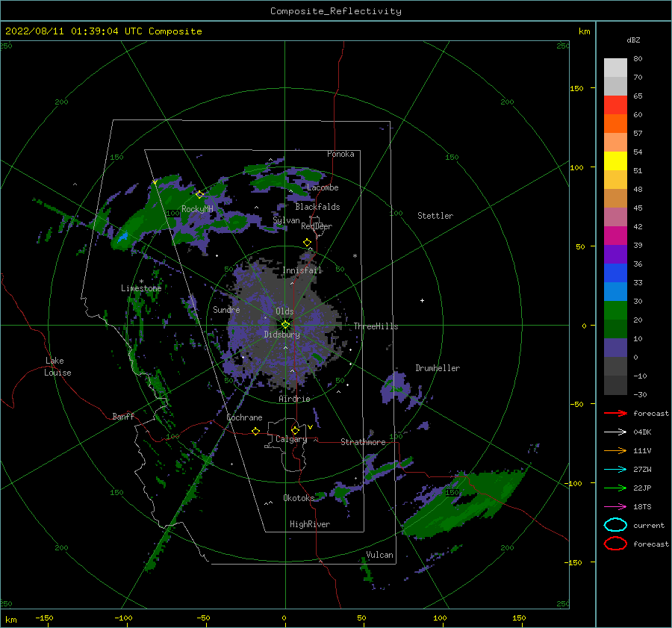Click the Strathmore town label
This screenshot has height=628, width=672.
(363, 442)
